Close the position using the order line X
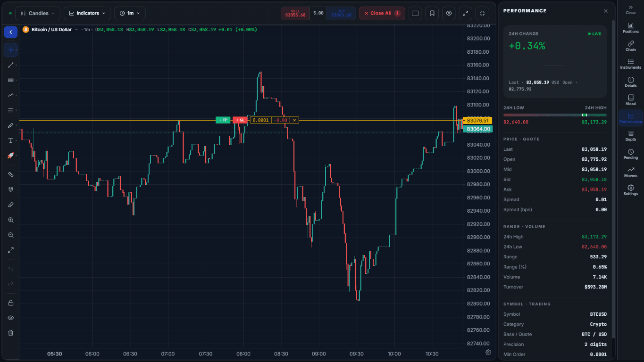644x362 pixels. 294,120
